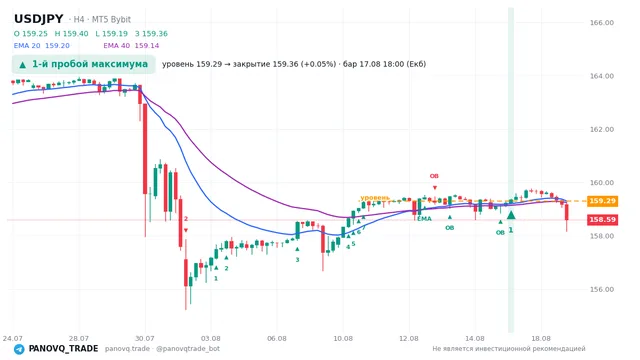Screen dimensions: 640x360
Task: Click the green EMA marker label under candles
Action: pos(424,219)
